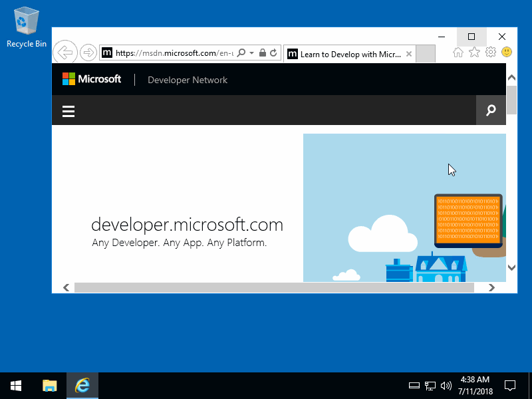Click the Microsoft logo
532x399 pixels.
[92, 79]
